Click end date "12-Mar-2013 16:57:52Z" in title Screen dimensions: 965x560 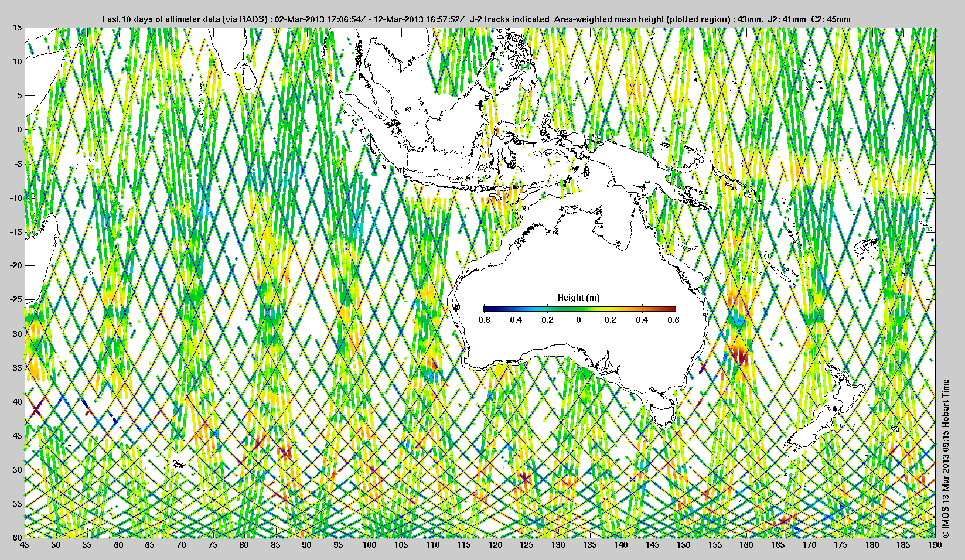420,19
